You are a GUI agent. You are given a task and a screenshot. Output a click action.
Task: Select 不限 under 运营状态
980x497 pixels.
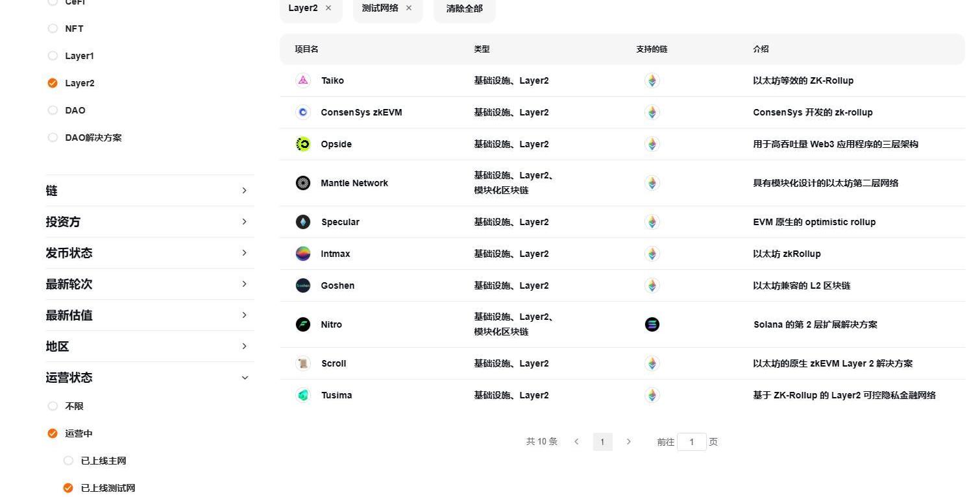pyautogui.click(x=53, y=406)
